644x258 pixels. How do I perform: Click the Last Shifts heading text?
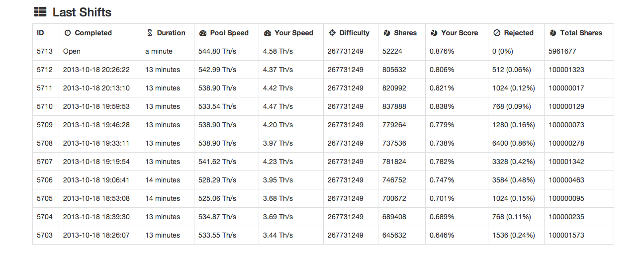[82, 12]
